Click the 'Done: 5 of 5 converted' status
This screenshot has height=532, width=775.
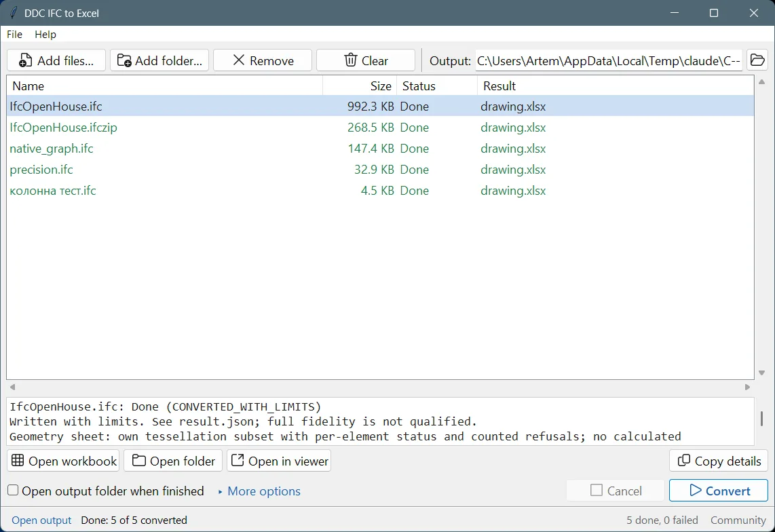pyautogui.click(x=134, y=520)
